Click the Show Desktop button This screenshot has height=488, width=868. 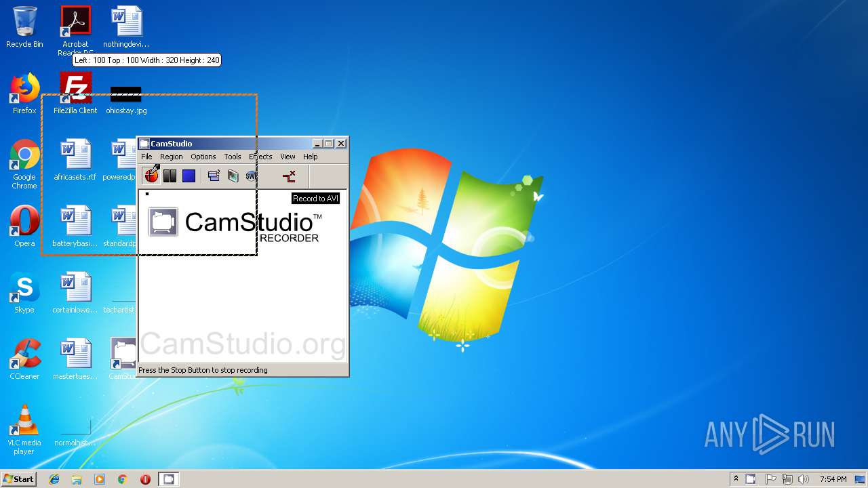[861, 479]
